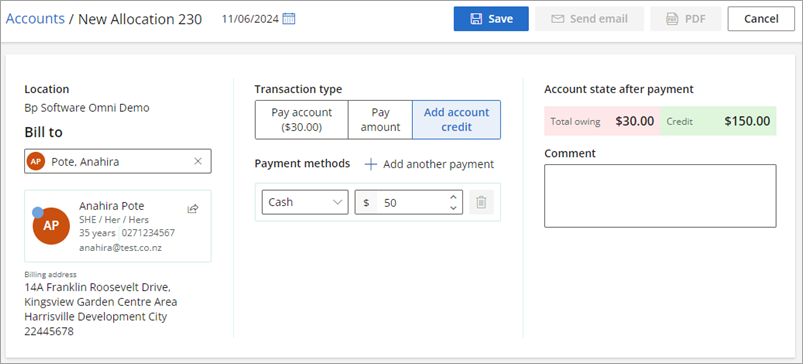
Task: Click the Send email button
Action: tap(589, 19)
